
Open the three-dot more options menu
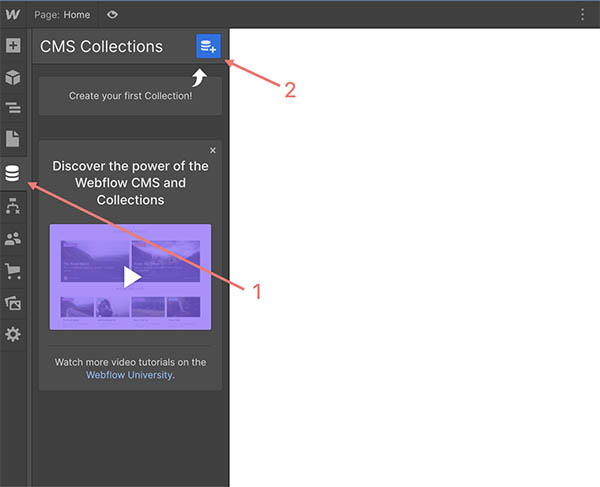pyautogui.click(x=582, y=15)
